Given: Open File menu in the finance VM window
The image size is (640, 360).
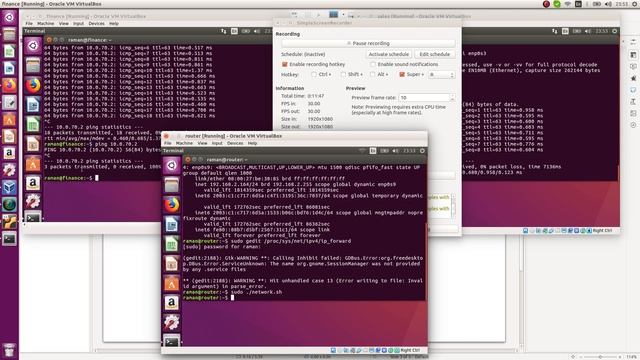Looking at the screenshot, I should tap(29, 24).
